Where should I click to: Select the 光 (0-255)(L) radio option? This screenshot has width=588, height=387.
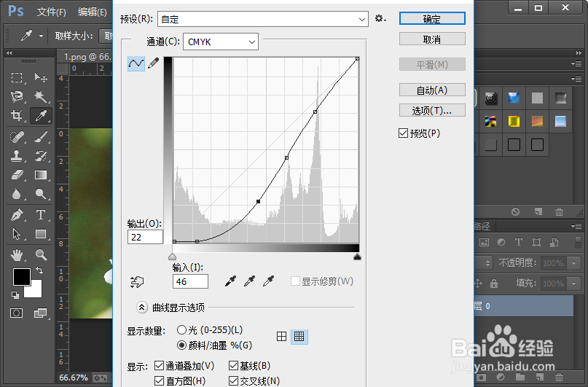click(x=181, y=329)
